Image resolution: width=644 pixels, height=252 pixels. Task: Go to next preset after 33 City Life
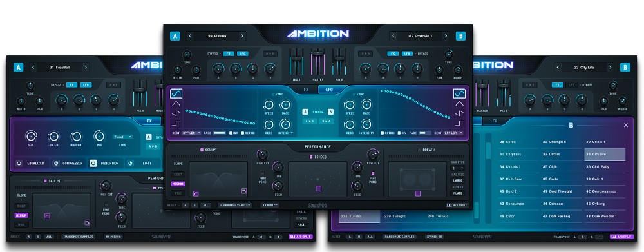[x=611, y=67]
